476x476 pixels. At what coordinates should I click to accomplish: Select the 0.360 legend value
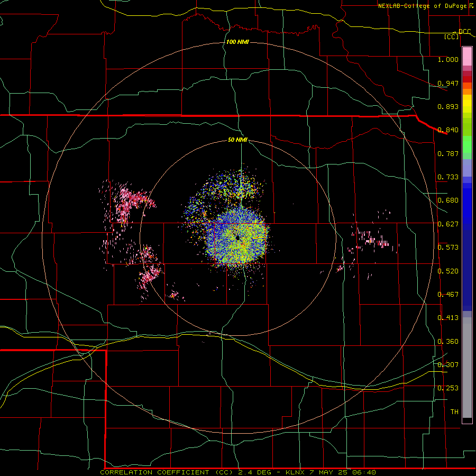[x=448, y=342]
